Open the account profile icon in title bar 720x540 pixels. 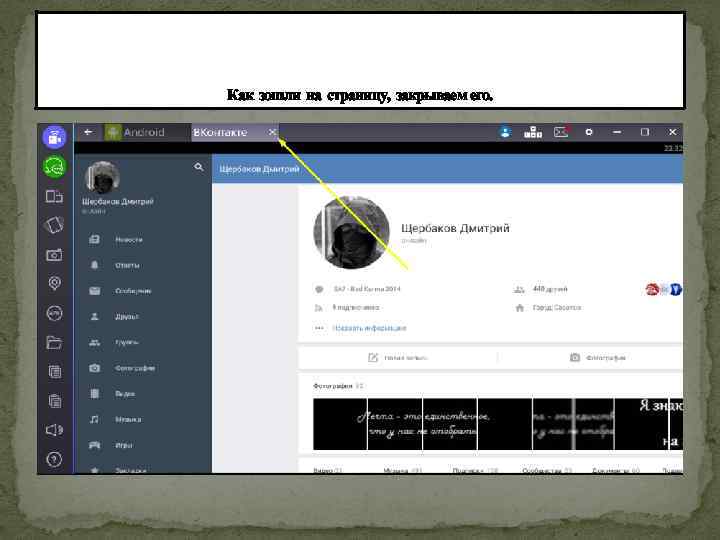pos(505,132)
